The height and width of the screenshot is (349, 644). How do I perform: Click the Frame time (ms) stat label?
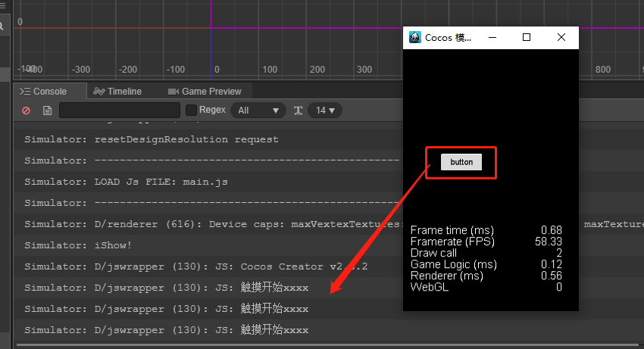tap(452, 230)
